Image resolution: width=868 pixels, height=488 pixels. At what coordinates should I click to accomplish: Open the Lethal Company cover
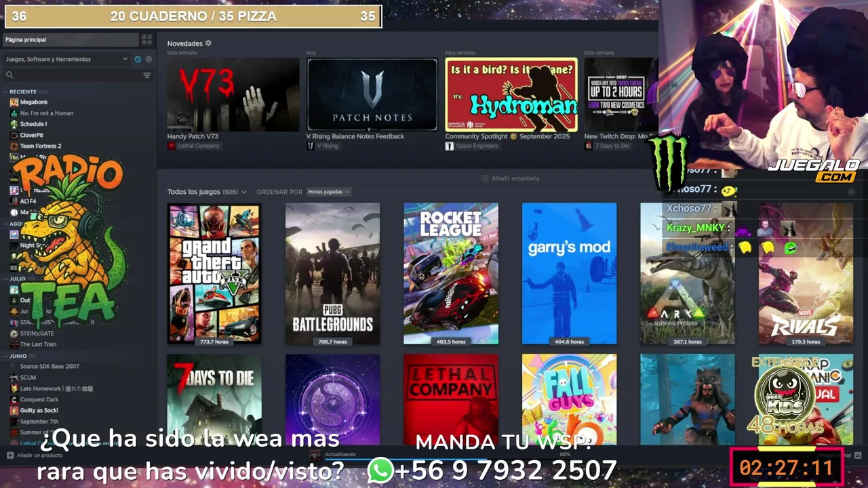tap(451, 399)
